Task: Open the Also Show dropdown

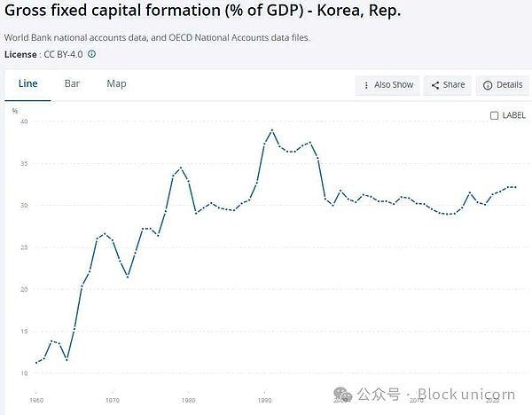Action: pyautogui.click(x=387, y=85)
